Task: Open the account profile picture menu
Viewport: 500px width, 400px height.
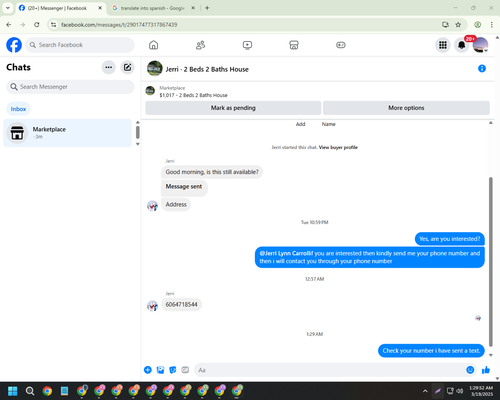Action: coord(480,45)
